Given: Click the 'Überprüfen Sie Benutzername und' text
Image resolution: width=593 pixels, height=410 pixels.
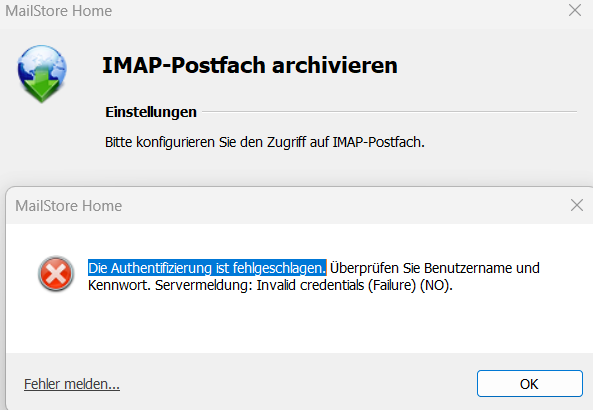Looking at the screenshot, I should click(x=435, y=268).
